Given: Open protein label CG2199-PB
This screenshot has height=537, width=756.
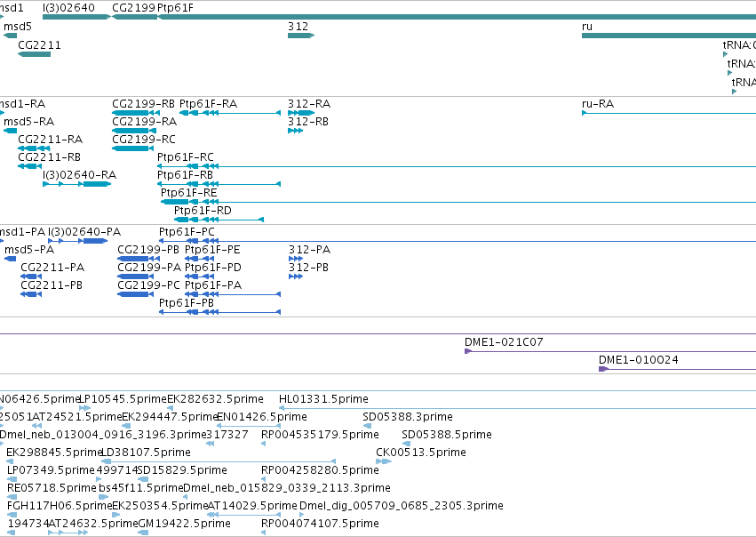Looking at the screenshot, I should tap(148, 250).
